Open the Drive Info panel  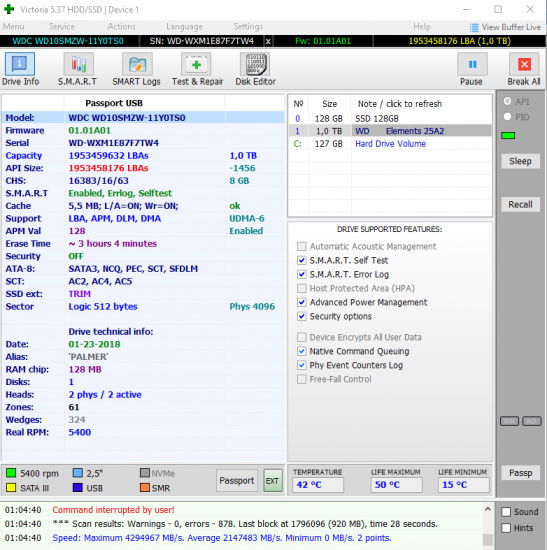click(x=20, y=69)
